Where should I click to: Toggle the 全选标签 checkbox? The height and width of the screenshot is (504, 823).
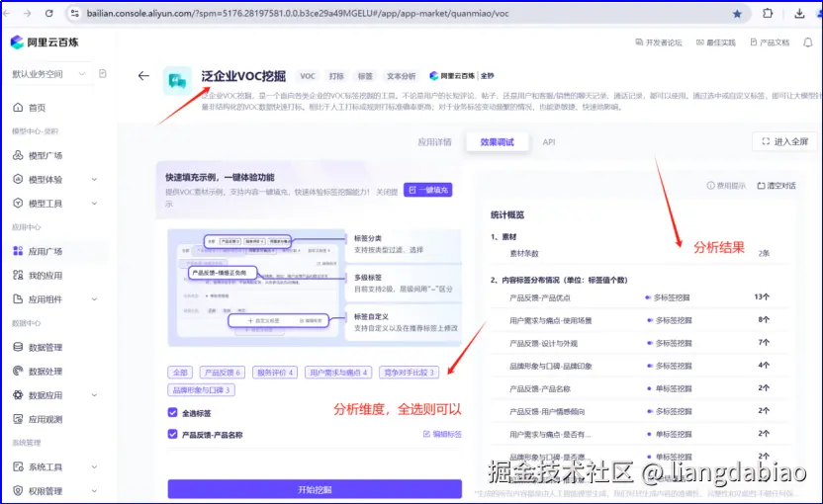pyautogui.click(x=173, y=413)
